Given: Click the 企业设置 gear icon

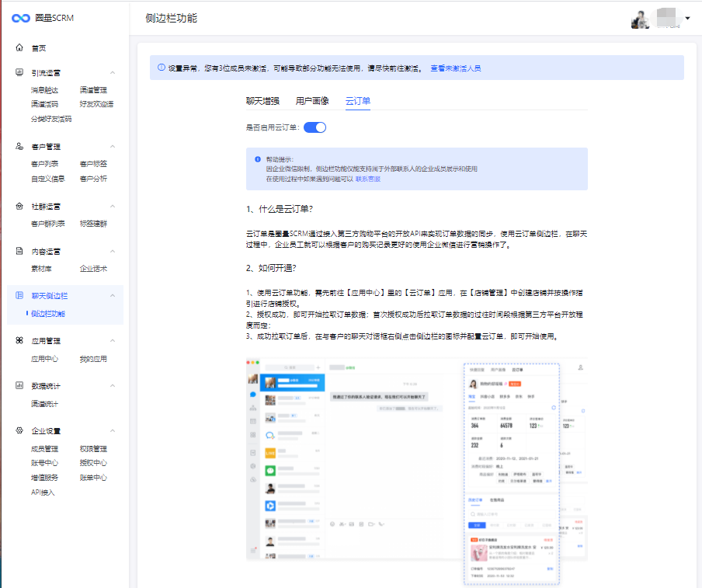Looking at the screenshot, I should tap(19, 430).
